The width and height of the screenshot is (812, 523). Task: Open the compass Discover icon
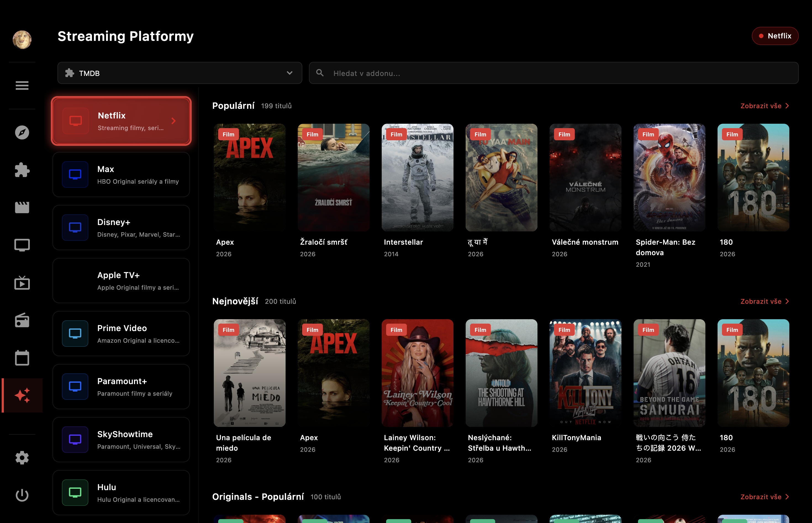[22, 133]
